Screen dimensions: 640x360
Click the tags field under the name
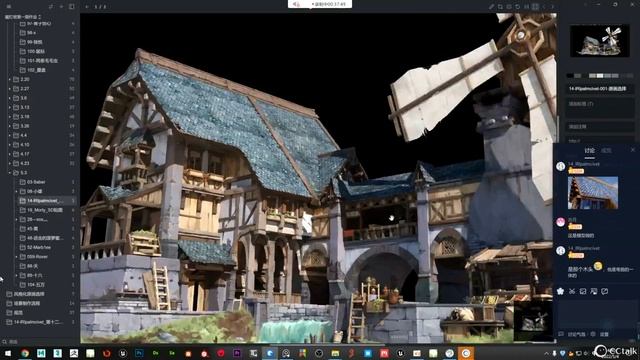(600, 108)
